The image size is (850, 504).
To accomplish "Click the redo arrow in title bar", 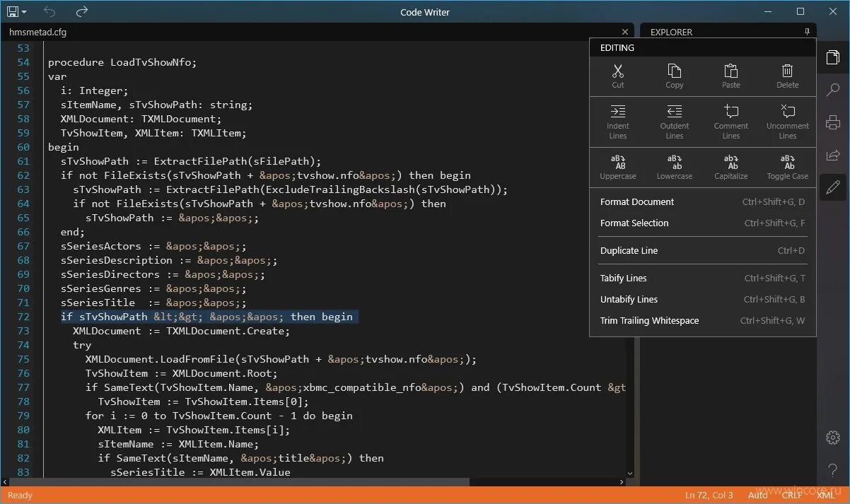I will pyautogui.click(x=82, y=11).
